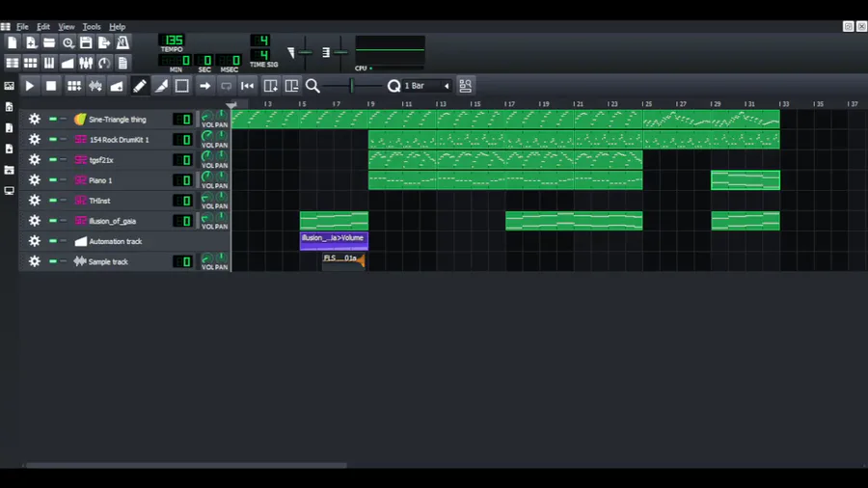Open the File menu

(x=22, y=27)
